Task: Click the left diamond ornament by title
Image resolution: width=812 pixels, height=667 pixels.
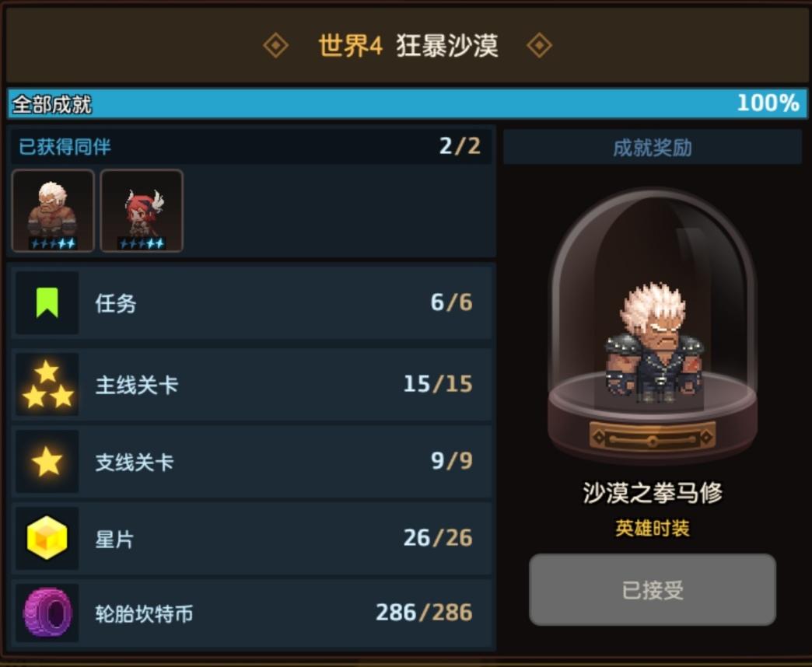Action: 276,46
